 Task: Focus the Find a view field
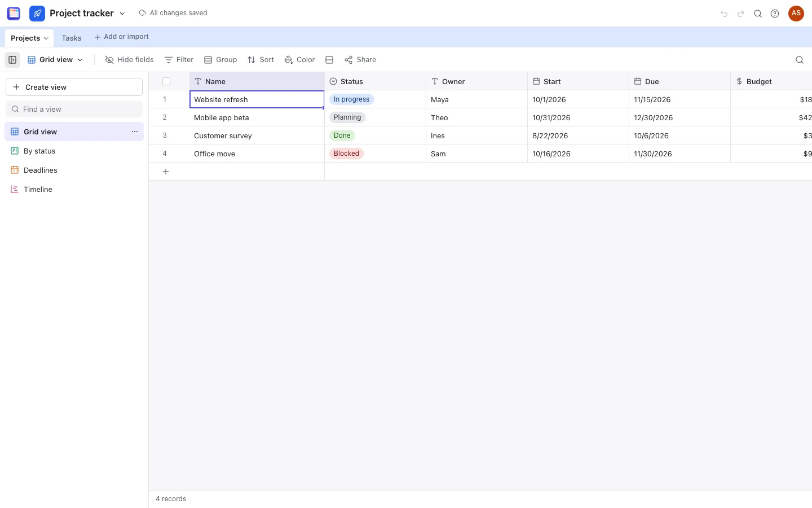[74, 109]
